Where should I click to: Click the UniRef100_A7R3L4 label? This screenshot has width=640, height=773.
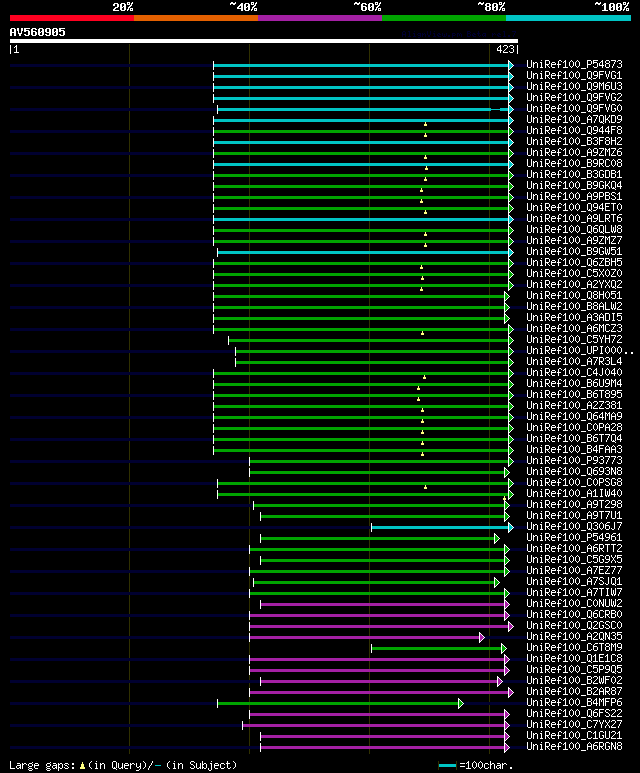(x=574, y=362)
